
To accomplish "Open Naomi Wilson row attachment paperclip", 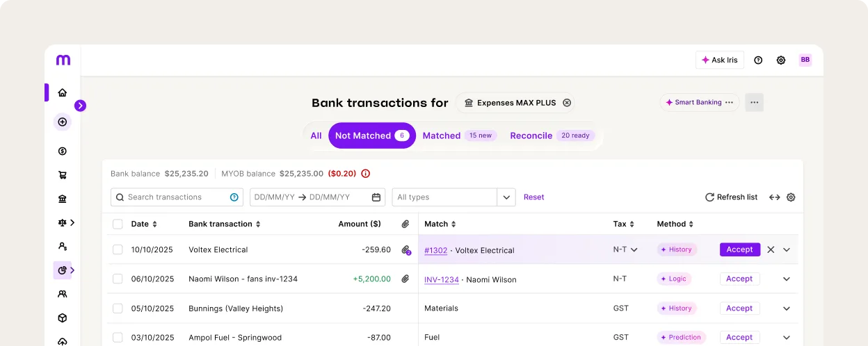I will tap(405, 279).
